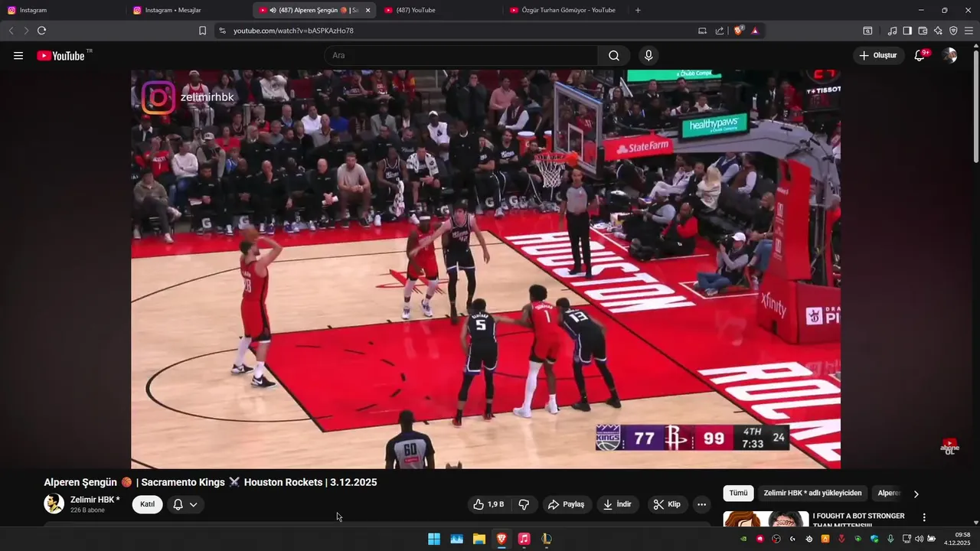This screenshot has width=980, height=551.
Task: Open Brave Shields lion icon
Action: coord(739,31)
